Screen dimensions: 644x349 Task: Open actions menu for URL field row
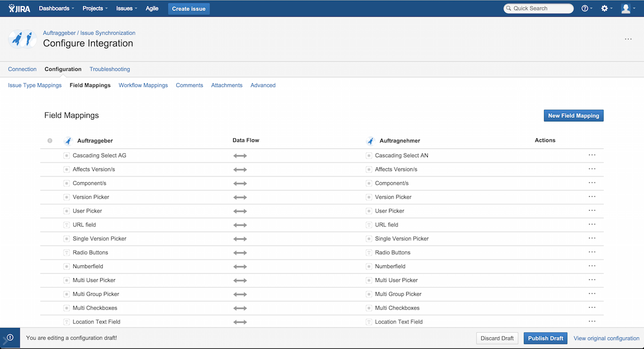pyautogui.click(x=592, y=224)
